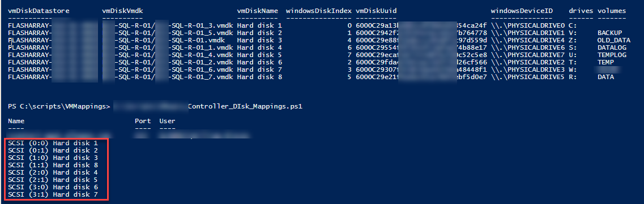Viewport: 644px width, 204px height.
Task: Select the DATALOG volume entry
Action: (612, 47)
